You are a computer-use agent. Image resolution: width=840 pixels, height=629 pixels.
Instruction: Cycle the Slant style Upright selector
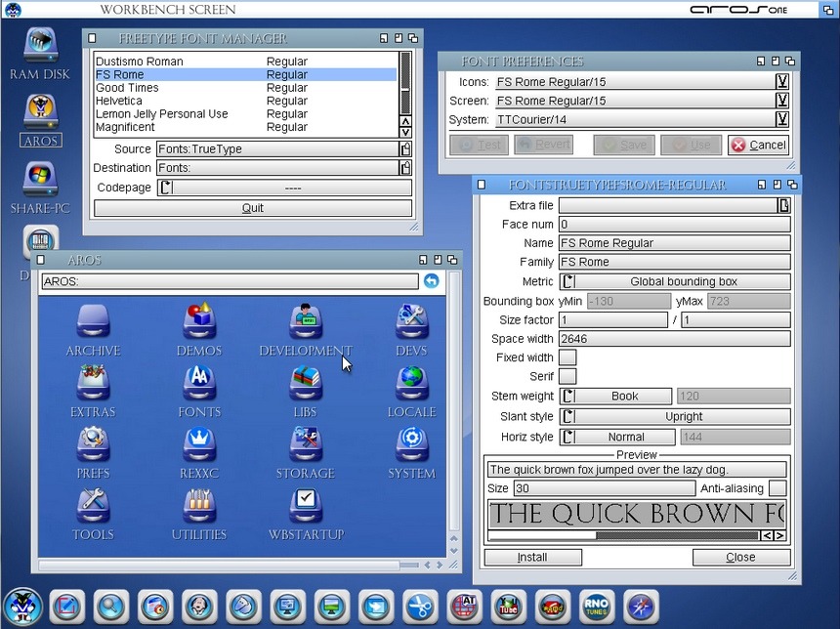click(675, 416)
